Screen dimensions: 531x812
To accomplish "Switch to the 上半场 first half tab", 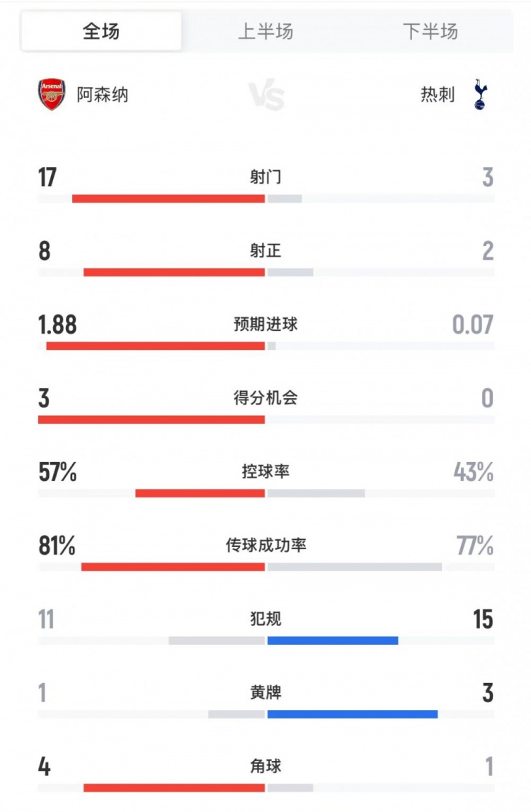I will (265, 31).
